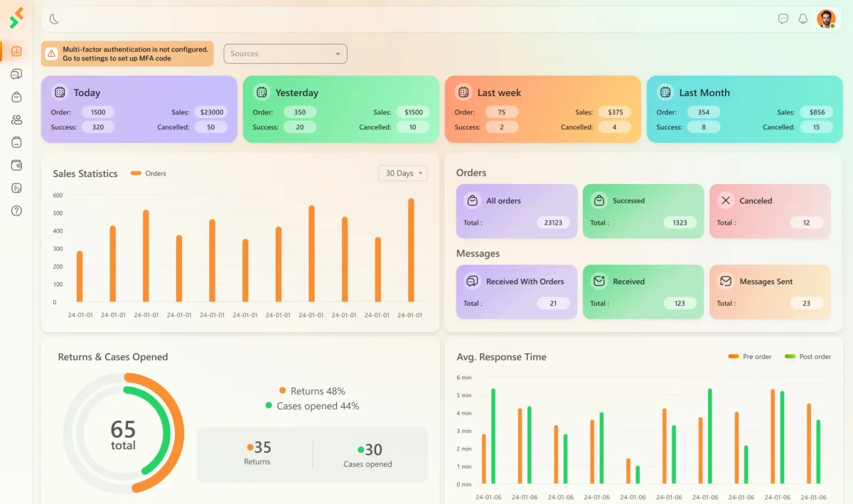Screen dimensions: 853x504
Task: Click the Today sales value $23000
Action: click(211, 112)
